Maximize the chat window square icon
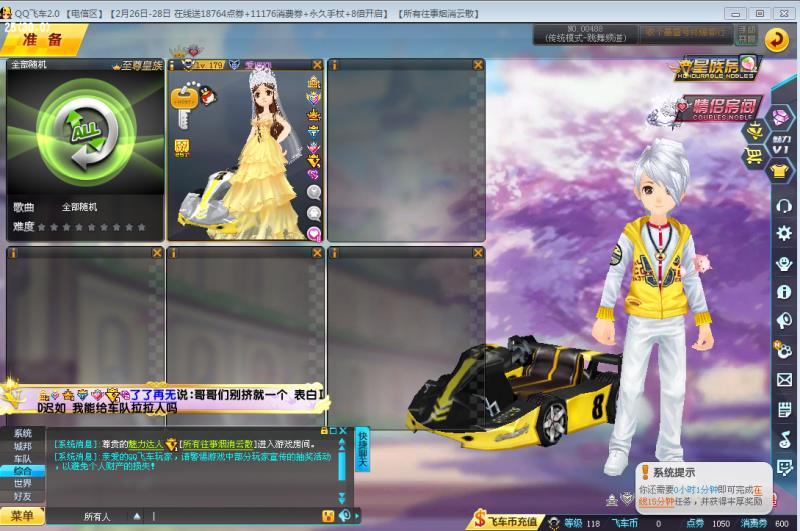800x531 pixels. (333, 431)
